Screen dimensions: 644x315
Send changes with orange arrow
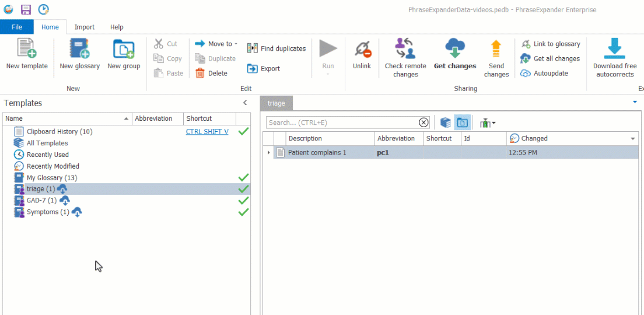[496, 58]
